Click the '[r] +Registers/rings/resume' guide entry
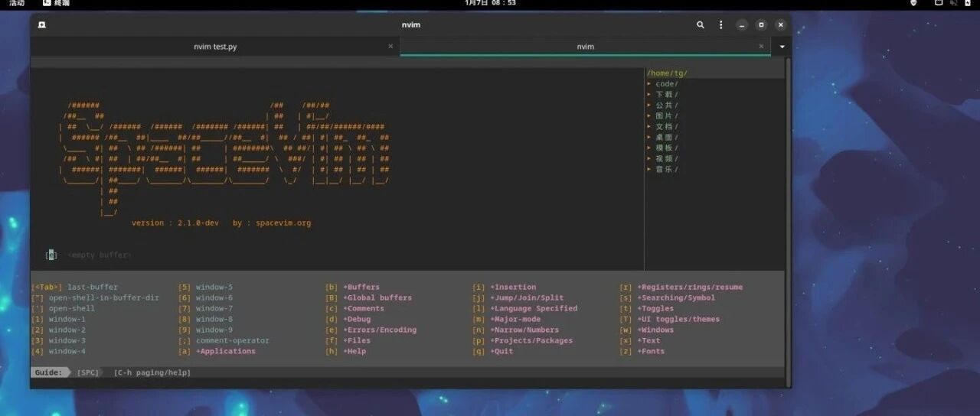Image resolution: width=980 pixels, height=416 pixels. pos(681,288)
